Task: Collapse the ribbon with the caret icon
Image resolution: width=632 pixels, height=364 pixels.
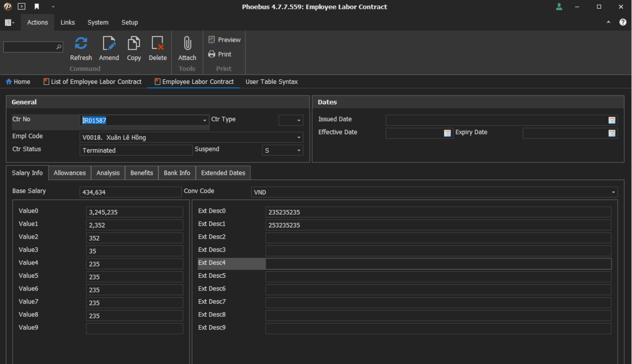Action: 608,22
